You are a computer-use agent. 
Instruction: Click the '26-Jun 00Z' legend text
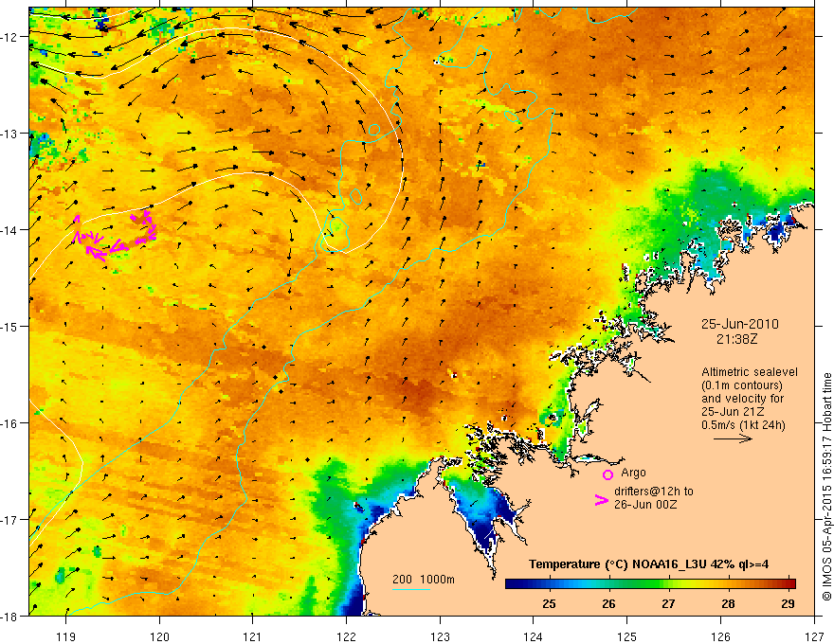point(645,504)
